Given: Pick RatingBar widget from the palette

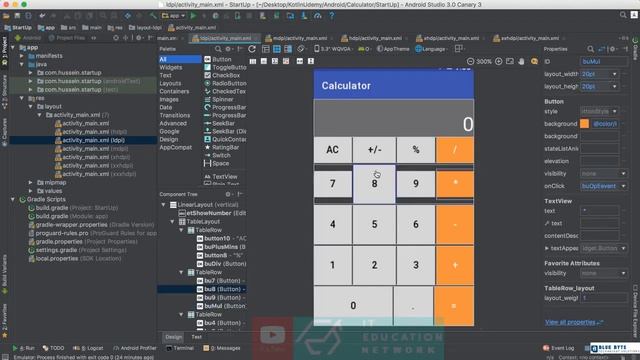Looking at the screenshot, I should (221, 147).
